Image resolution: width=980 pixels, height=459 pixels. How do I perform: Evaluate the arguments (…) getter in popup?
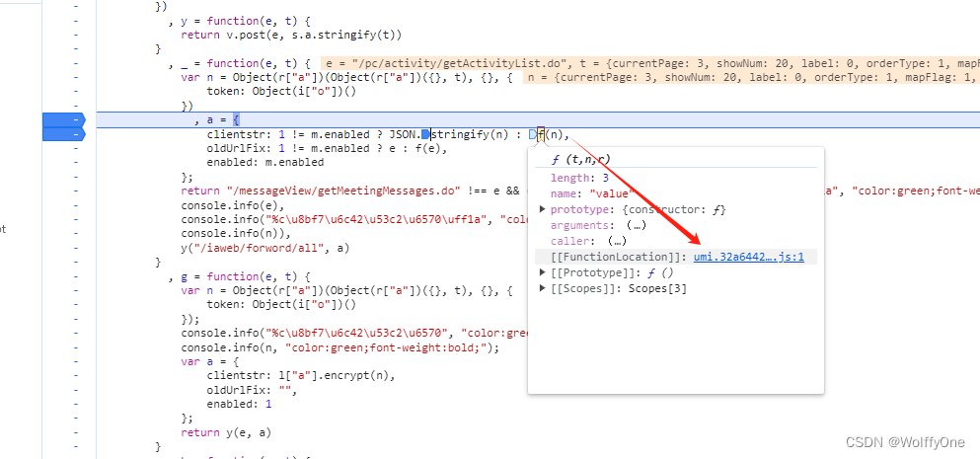click(636, 225)
